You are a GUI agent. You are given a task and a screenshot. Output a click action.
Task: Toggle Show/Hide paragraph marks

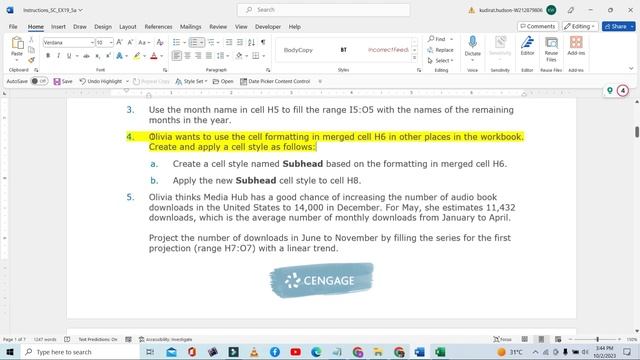(263, 42)
